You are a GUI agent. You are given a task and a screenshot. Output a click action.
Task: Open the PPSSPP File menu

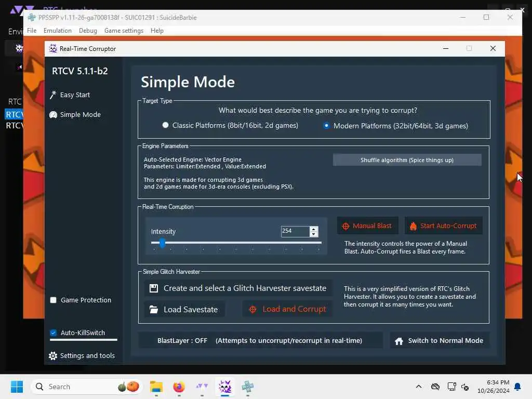click(x=32, y=31)
